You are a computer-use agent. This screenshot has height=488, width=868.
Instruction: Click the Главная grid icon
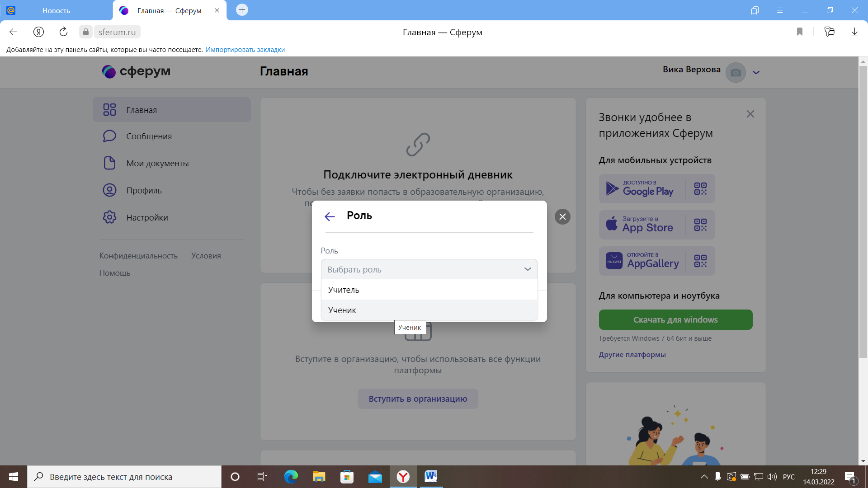point(109,110)
